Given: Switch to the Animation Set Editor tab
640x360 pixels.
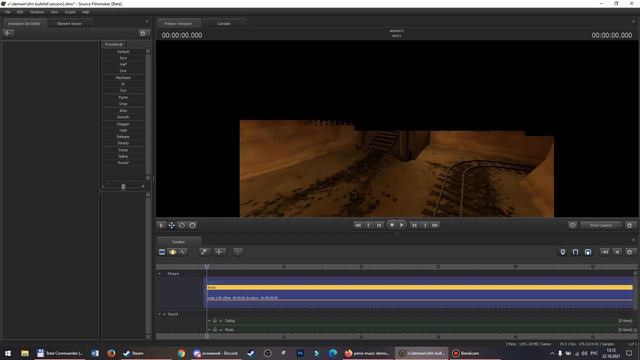Looking at the screenshot, I should (x=24, y=24).
